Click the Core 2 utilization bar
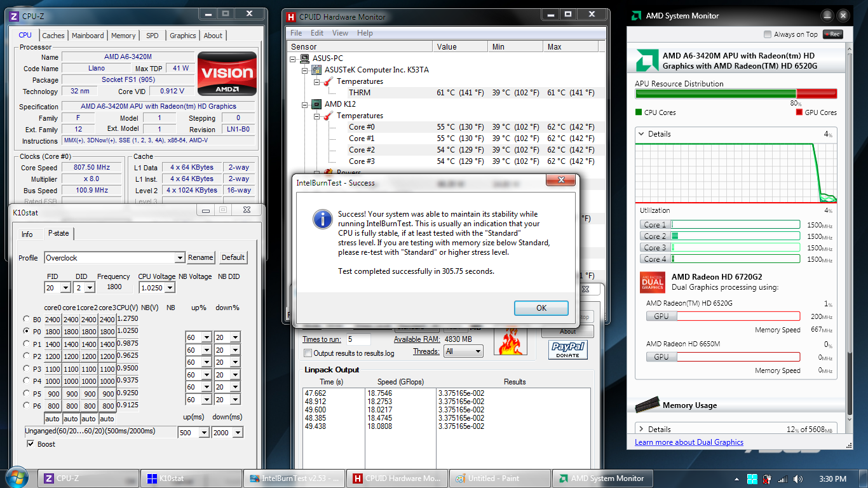 tap(735, 236)
